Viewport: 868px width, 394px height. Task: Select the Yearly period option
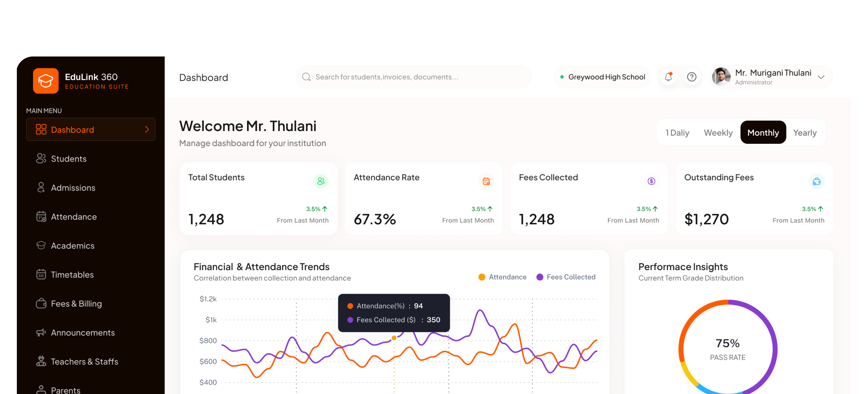(805, 133)
